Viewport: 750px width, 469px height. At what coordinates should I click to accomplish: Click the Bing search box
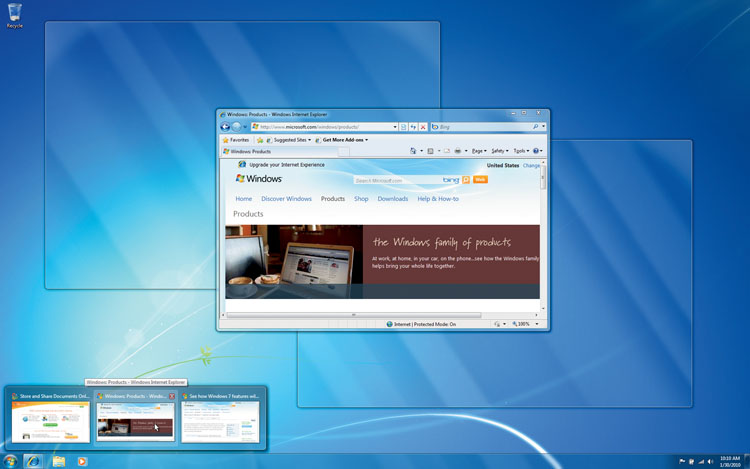point(482,127)
